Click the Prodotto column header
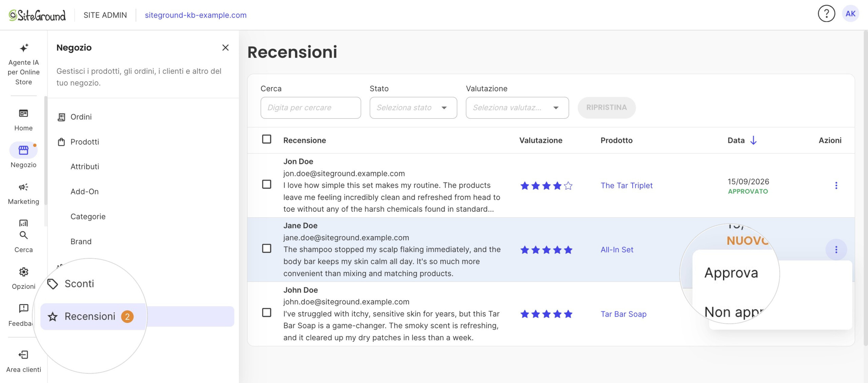 click(616, 140)
